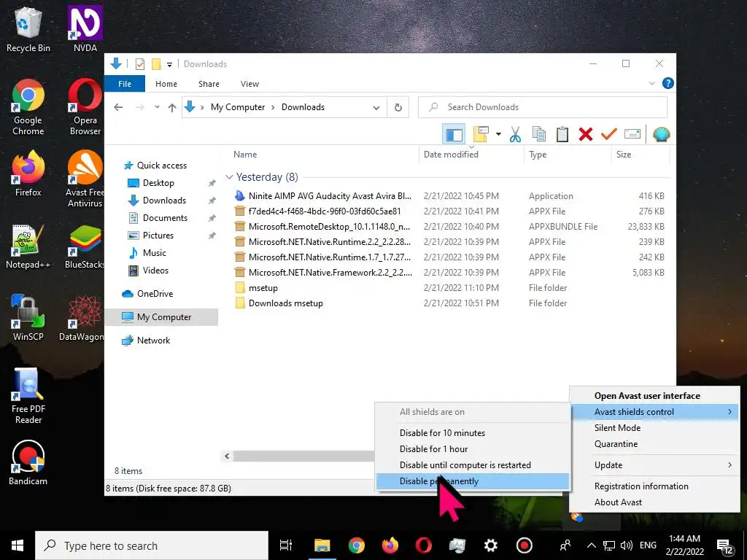Open WinSCP desktop shortcut

point(28,318)
